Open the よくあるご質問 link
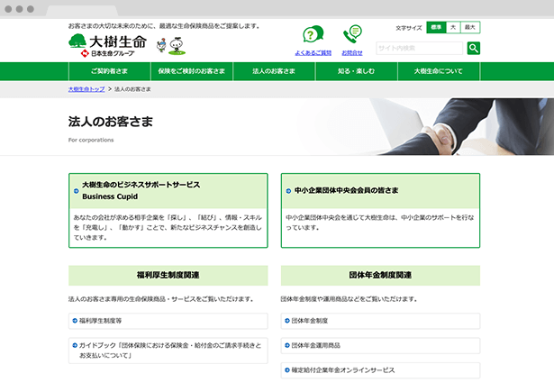This screenshot has height=392, width=554. tap(313, 53)
